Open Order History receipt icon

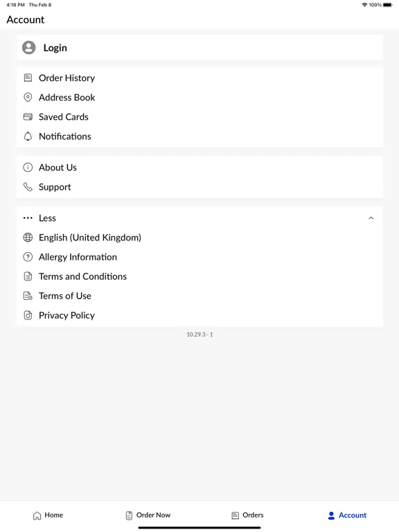tap(28, 78)
